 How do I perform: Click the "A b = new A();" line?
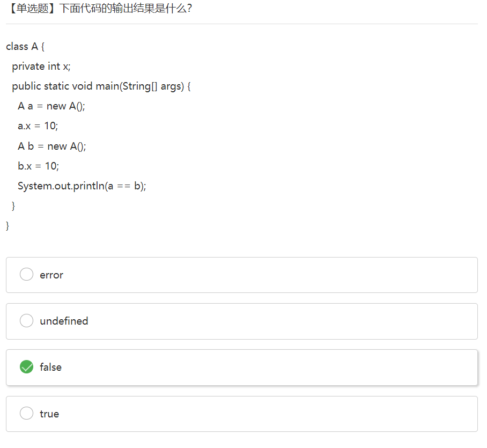click(x=52, y=146)
